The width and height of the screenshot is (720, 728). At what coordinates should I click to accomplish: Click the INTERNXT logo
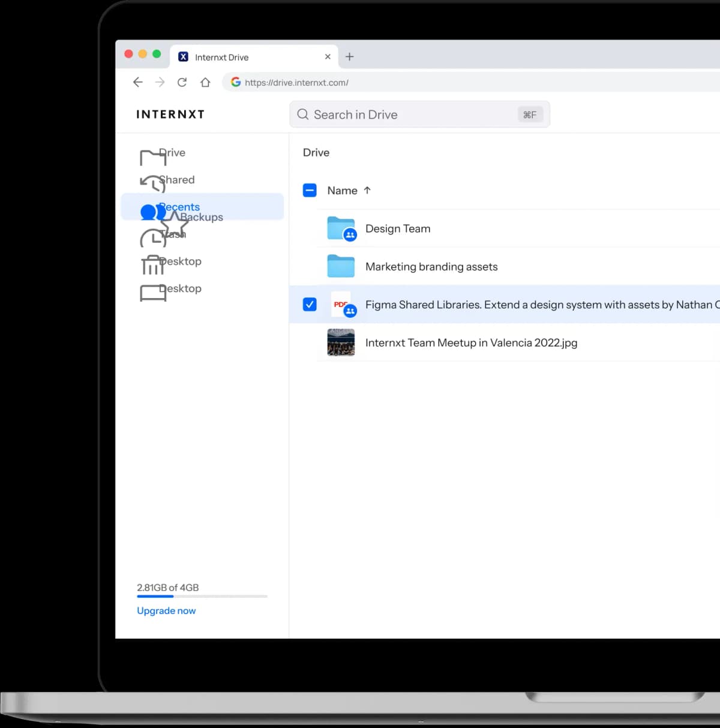(x=170, y=114)
